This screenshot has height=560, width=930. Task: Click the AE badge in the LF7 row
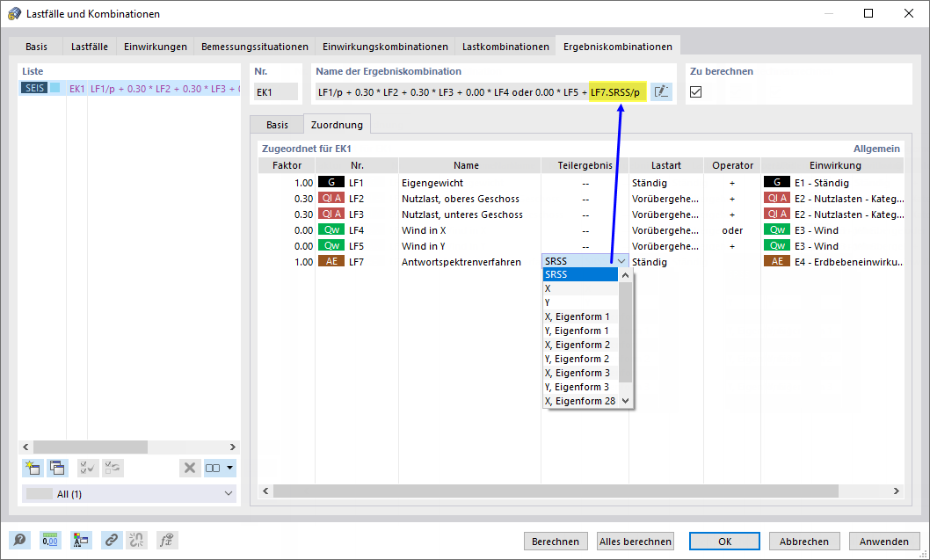331,261
